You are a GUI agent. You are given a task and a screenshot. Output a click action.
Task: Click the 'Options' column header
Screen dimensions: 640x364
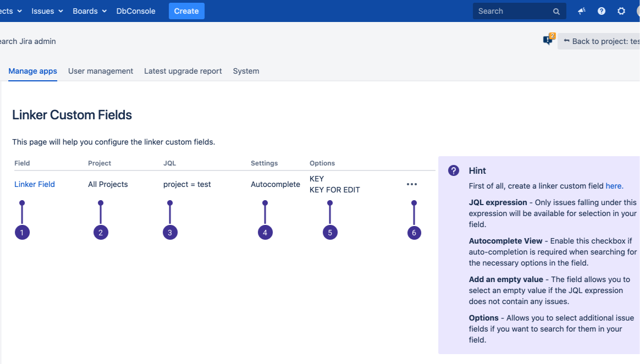pos(322,163)
